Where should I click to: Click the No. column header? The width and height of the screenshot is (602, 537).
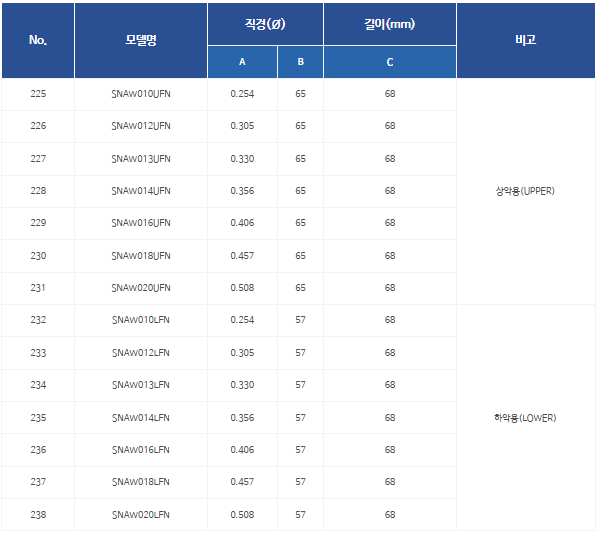coord(38,41)
